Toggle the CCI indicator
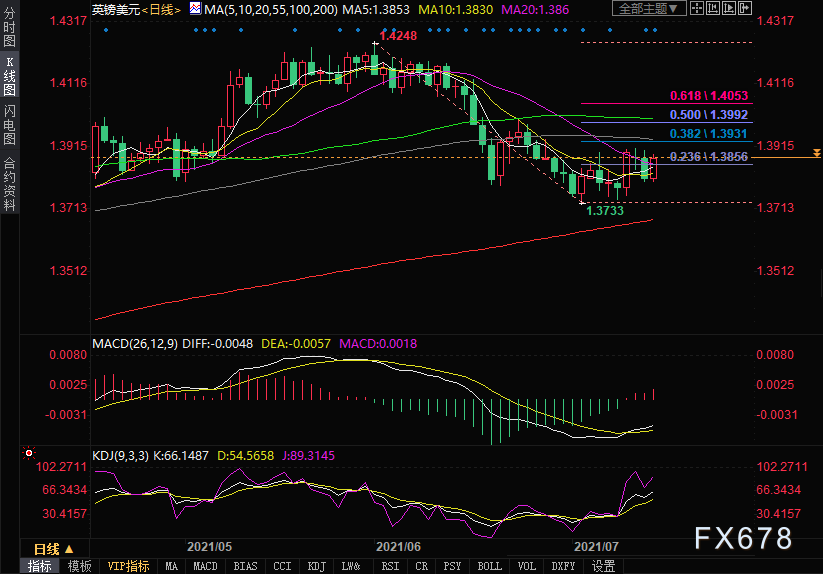 tap(283, 566)
